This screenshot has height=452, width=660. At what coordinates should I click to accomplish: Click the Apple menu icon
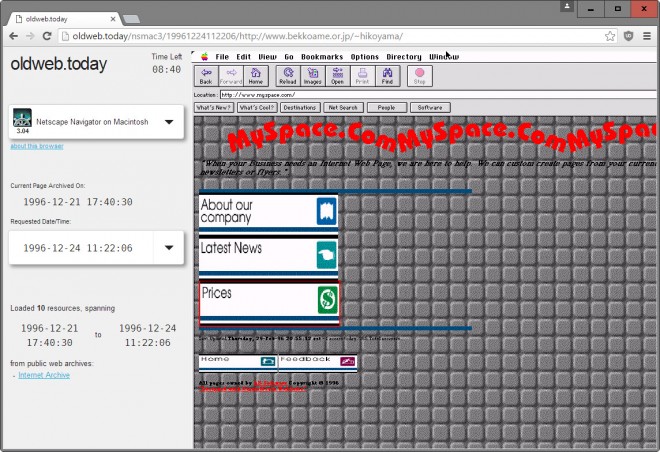click(x=203, y=57)
